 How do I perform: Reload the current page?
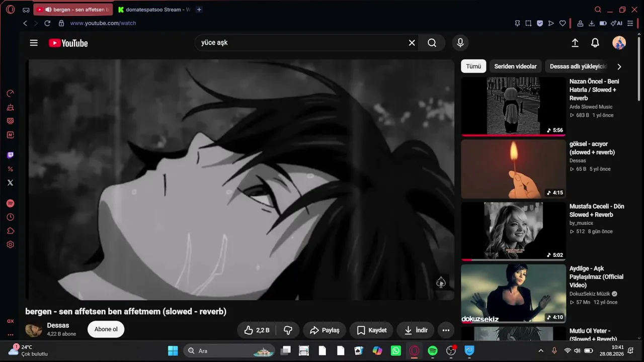(47, 23)
